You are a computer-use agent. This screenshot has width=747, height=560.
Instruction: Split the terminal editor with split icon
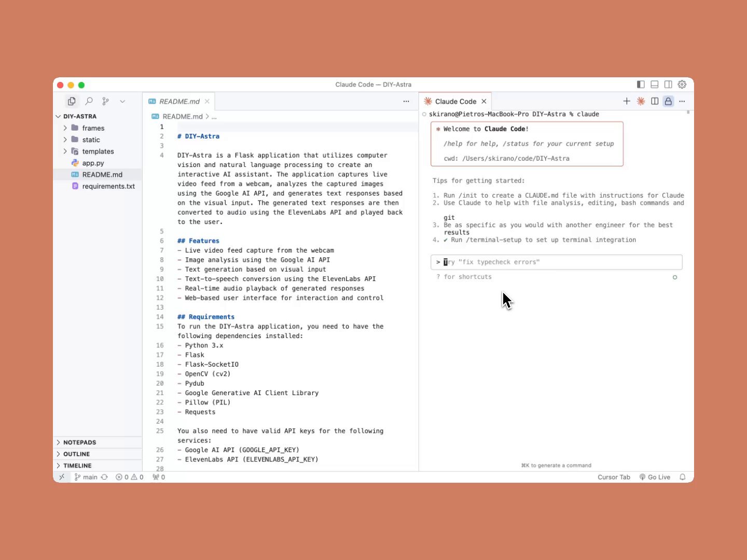(655, 102)
